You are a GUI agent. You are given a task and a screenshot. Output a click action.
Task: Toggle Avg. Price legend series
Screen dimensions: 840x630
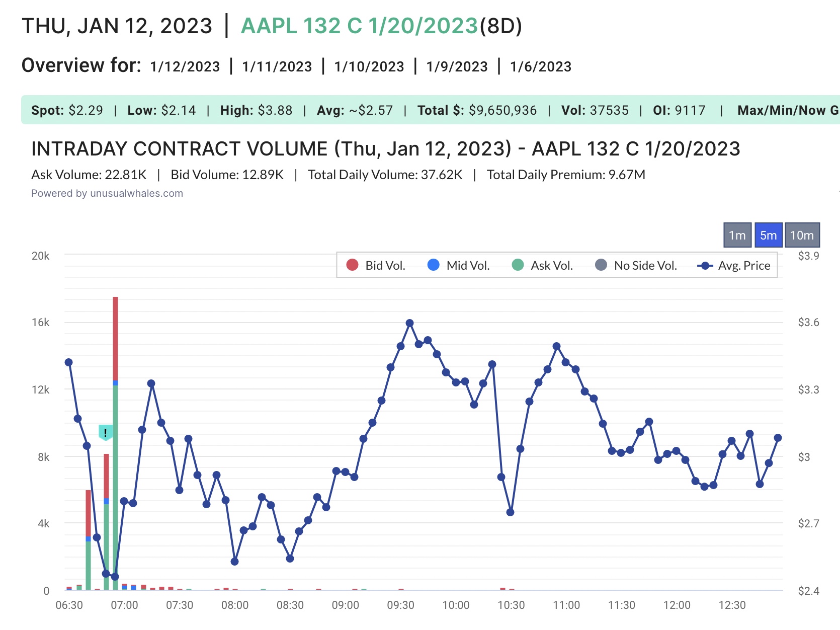[734, 265]
